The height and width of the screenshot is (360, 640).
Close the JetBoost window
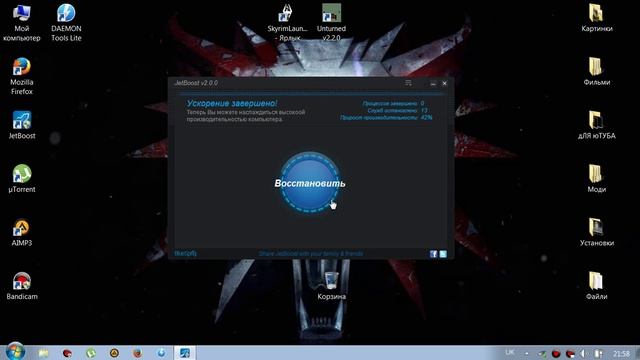click(x=444, y=83)
